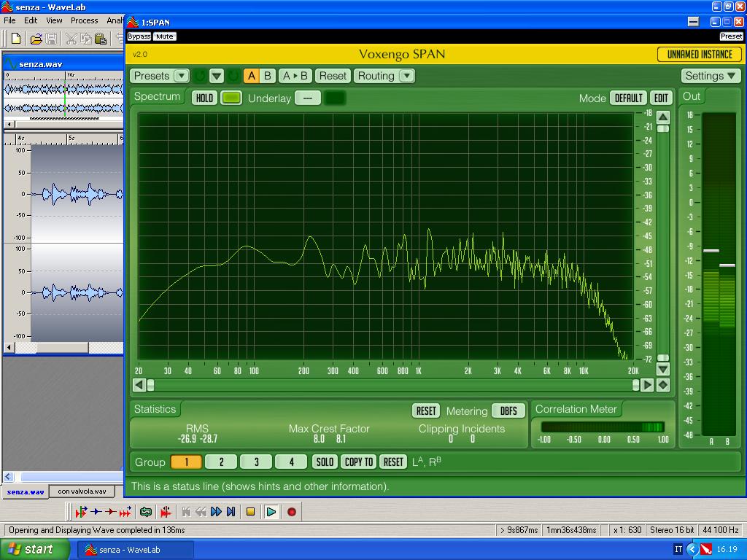The image size is (747, 560).
Task: Click the dark red arrow end marker icon
Action: click(x=111, y=512)
